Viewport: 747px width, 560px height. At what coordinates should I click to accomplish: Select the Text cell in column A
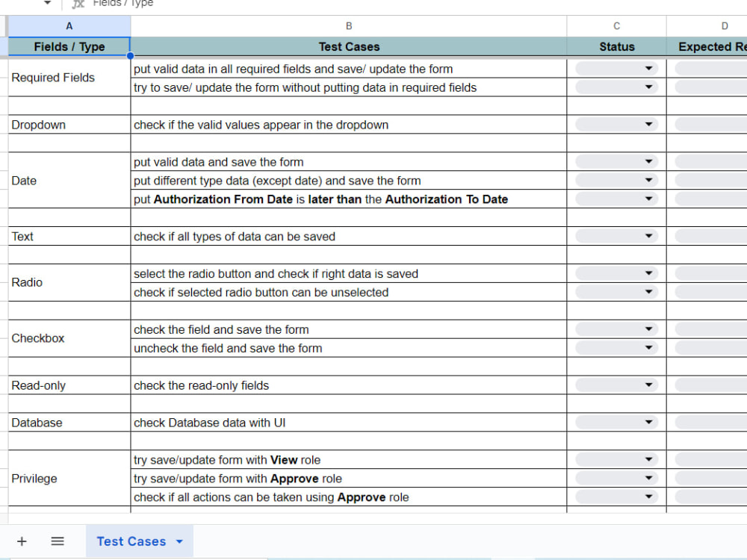click(69, 237)
